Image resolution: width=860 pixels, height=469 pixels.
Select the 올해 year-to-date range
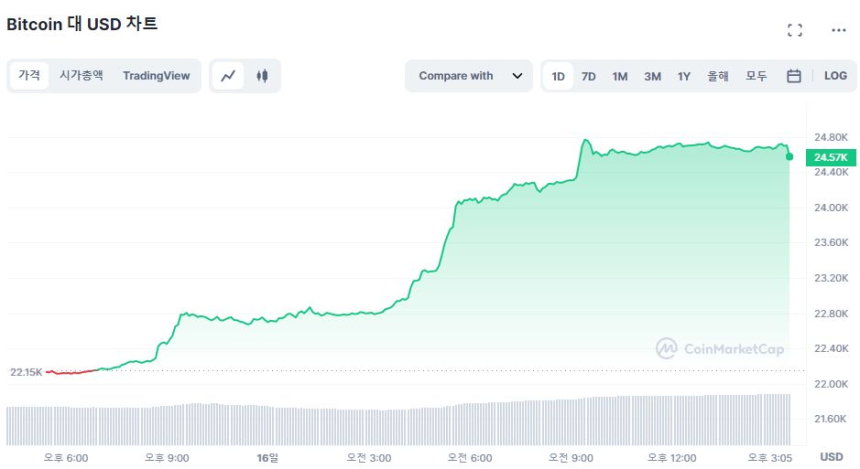coord(718,76)
